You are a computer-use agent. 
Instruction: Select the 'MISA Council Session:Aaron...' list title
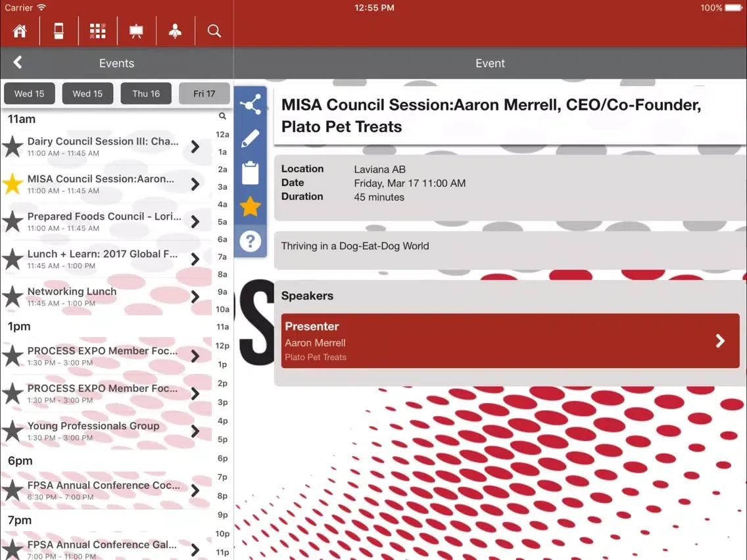[101, 179]
